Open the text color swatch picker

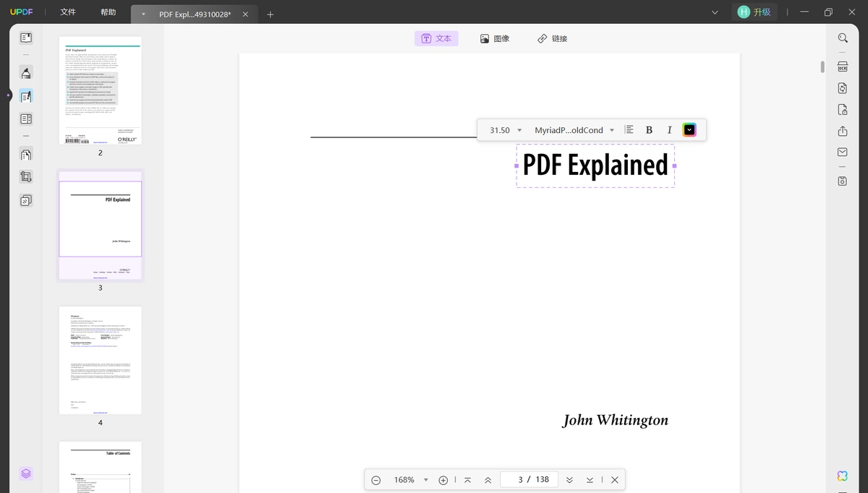(689, 130)
